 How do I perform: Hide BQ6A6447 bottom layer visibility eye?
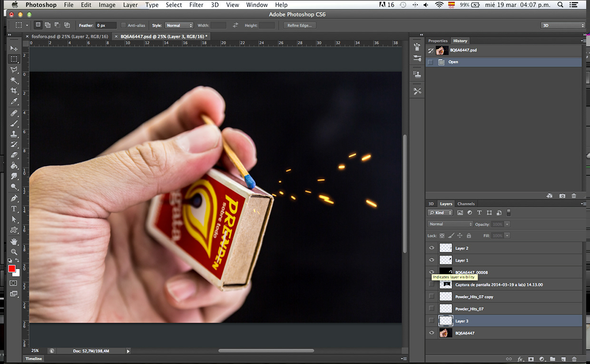pos(432,333)
